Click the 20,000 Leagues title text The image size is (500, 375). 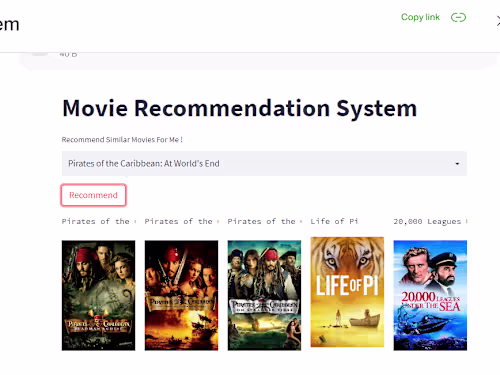point(427,221)
